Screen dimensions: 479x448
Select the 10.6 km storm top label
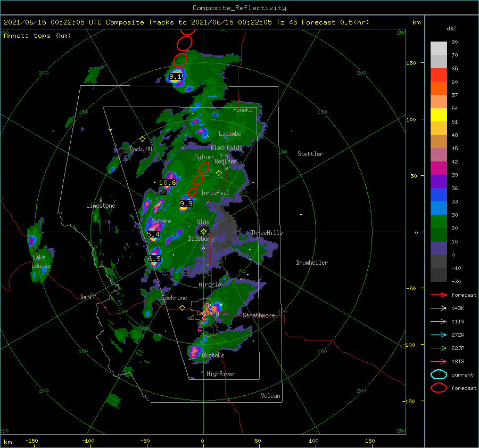point(168,183)
